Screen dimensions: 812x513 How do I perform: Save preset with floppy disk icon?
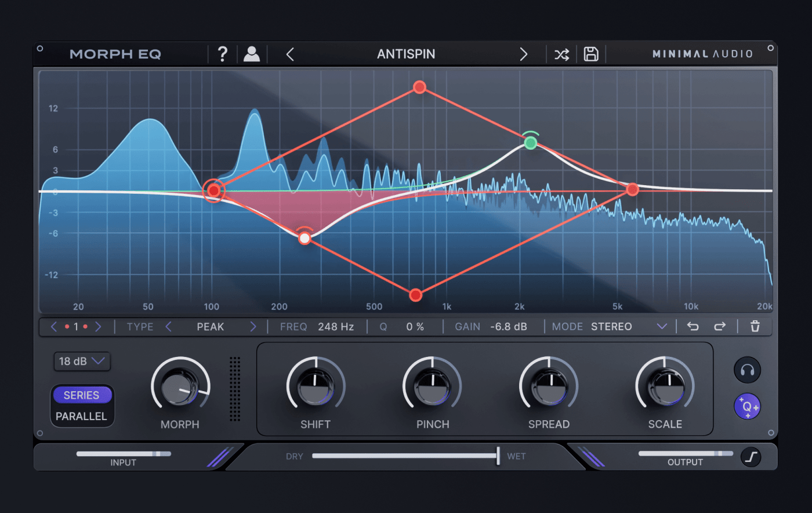click(591, 55)
